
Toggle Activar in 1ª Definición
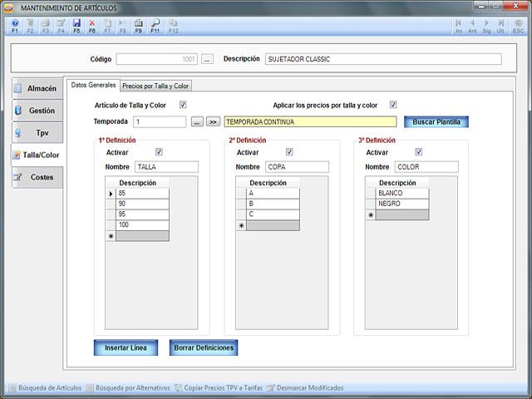159,152
